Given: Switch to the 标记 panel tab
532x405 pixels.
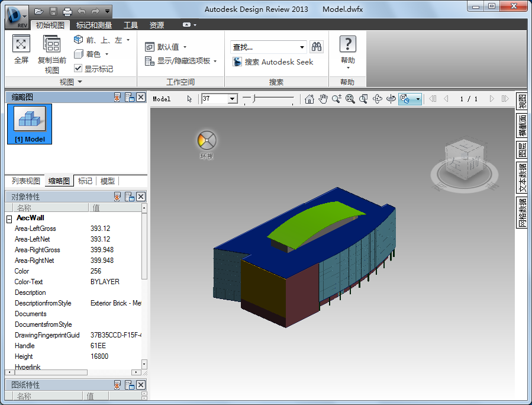Looking at the screenshot, I should [x=85, y=181].
